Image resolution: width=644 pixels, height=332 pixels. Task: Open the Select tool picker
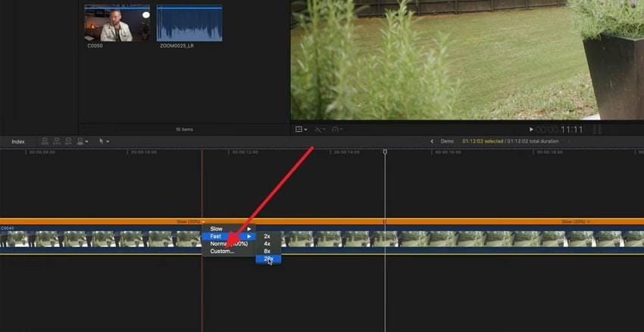(105, 141)
